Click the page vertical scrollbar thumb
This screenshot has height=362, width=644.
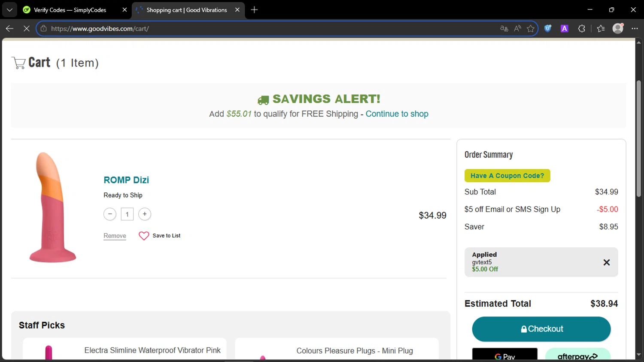[x=639, y=138]
